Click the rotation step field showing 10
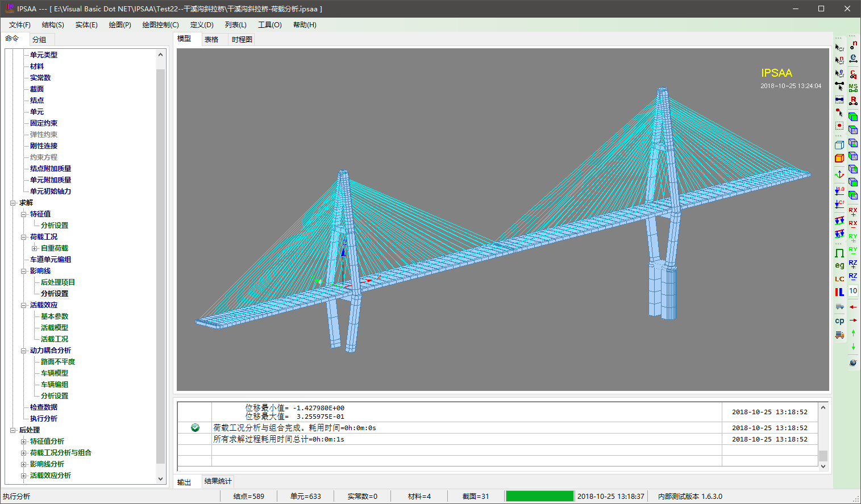Image resolution: width=861 pixels, height=504 pixels. click(x=853, y=291)
